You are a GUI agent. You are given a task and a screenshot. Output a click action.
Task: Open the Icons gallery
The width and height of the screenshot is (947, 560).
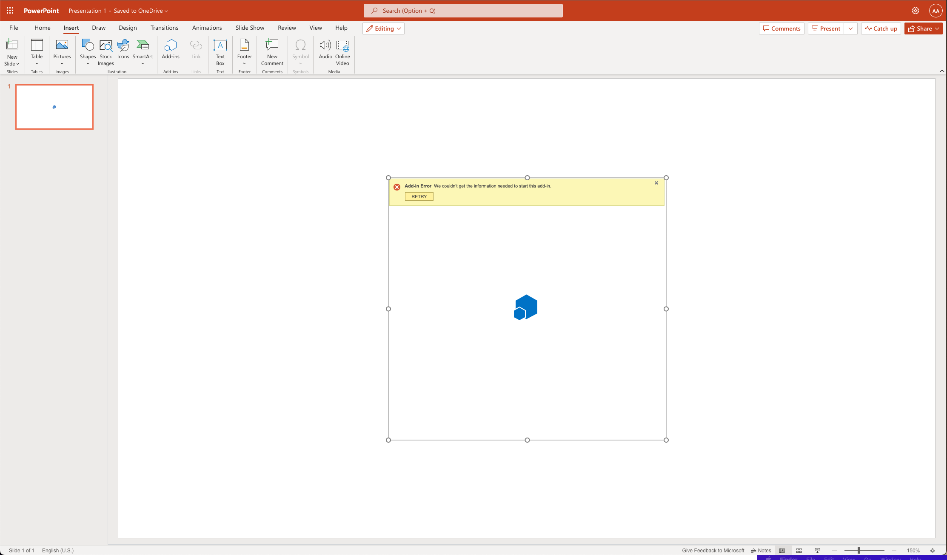(123, 52)
